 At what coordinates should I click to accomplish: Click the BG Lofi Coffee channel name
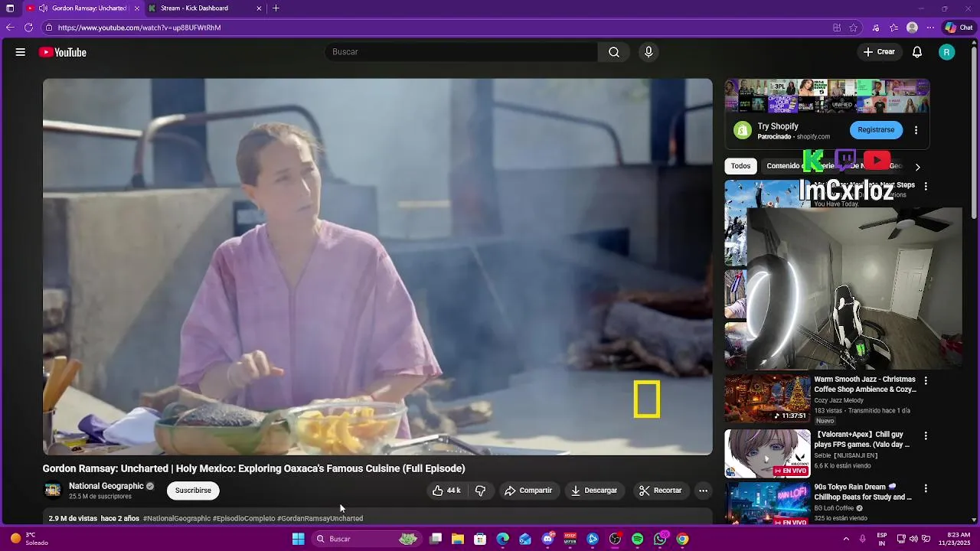click(834, 508)
